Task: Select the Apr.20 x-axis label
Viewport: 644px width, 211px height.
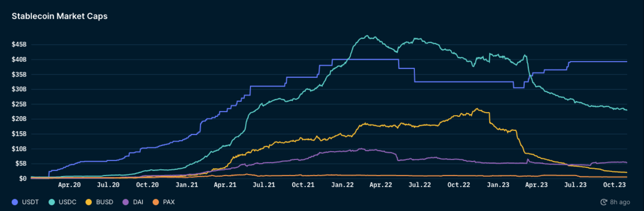Action: coord(69,185)
